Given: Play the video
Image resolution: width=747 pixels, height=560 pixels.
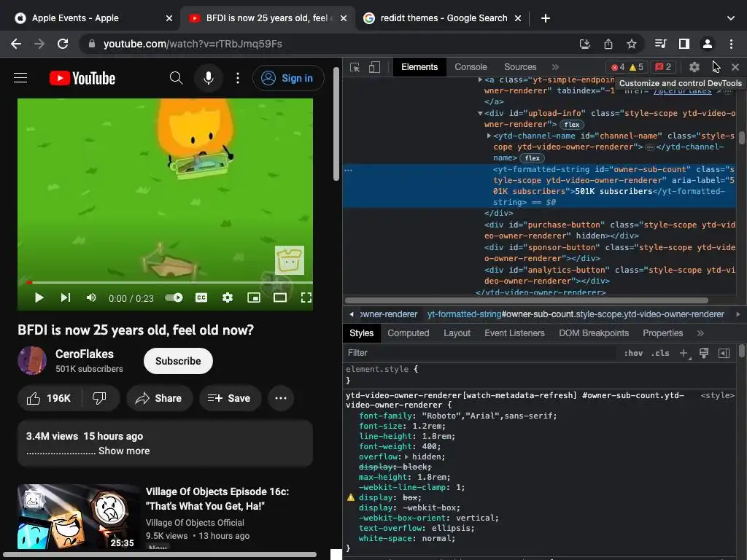Looking at the screenshot, I should point(39,298).
